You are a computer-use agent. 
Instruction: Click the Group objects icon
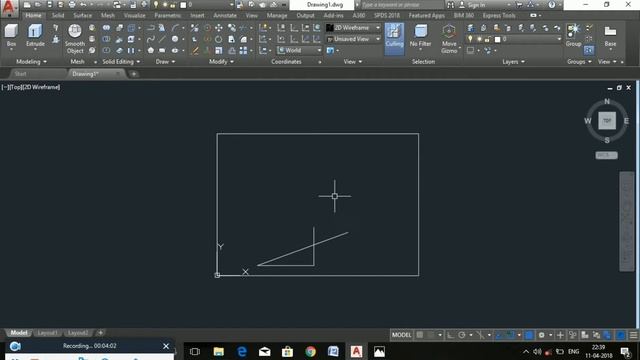(573, 35)
